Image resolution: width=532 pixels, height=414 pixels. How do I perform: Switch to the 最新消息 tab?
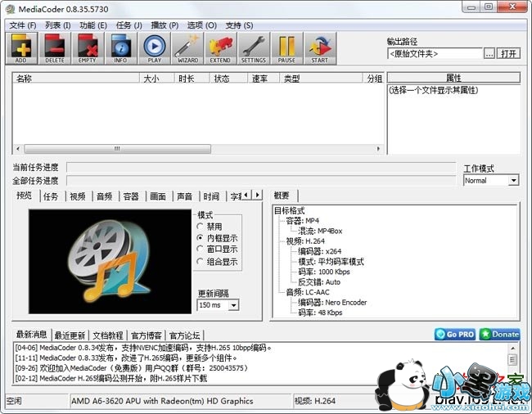32,335
